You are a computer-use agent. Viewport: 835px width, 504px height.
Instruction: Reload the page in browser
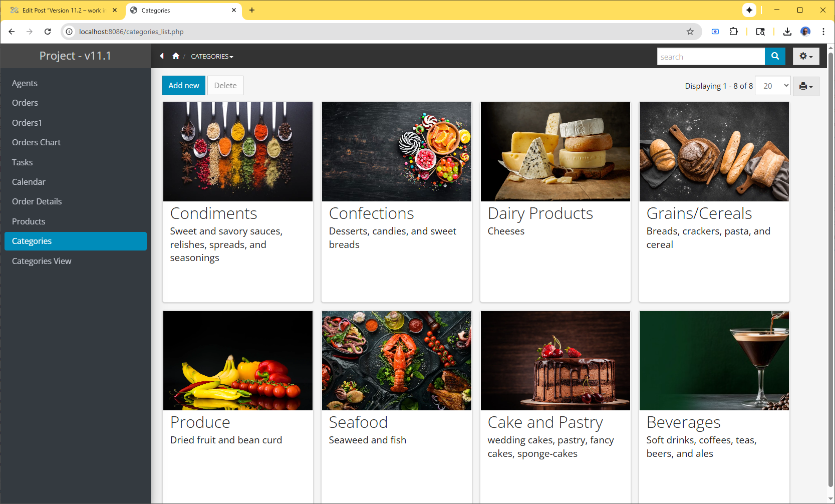(x=48, y=32)
